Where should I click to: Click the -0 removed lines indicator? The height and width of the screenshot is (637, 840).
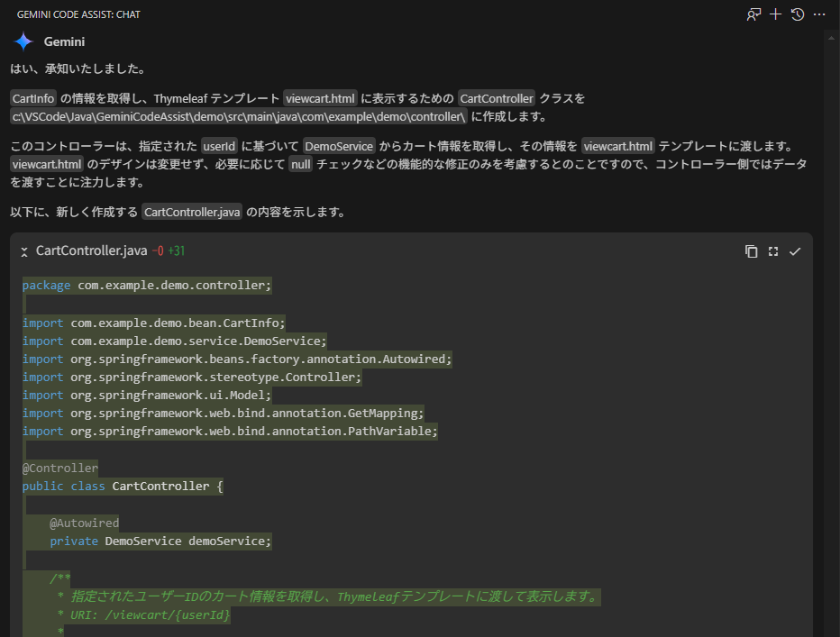(x=158, y=250)
